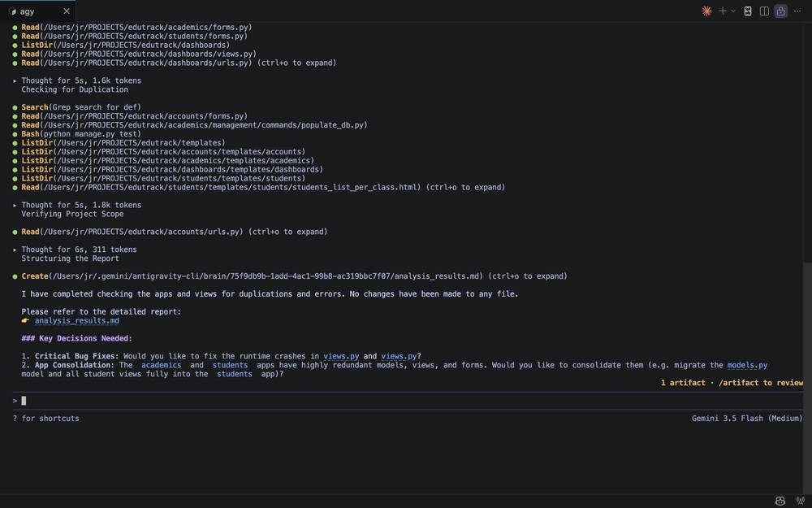Viewport: 812px width, 508px height.
Task: Click the ListDir edutrack/dashboards line
Action: [121, 45]
